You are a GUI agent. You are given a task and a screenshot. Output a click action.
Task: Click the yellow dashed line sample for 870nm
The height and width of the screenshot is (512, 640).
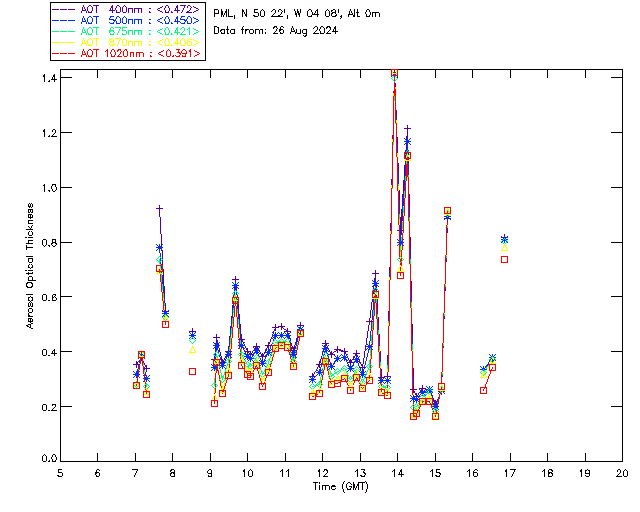click(x=64, y=42)
